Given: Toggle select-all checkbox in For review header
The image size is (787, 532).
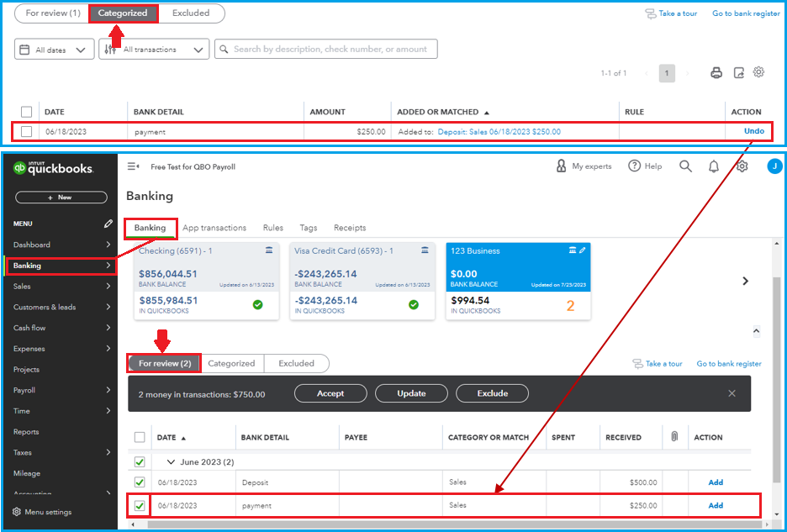Looking at the screenshot, I should point(140,437).
